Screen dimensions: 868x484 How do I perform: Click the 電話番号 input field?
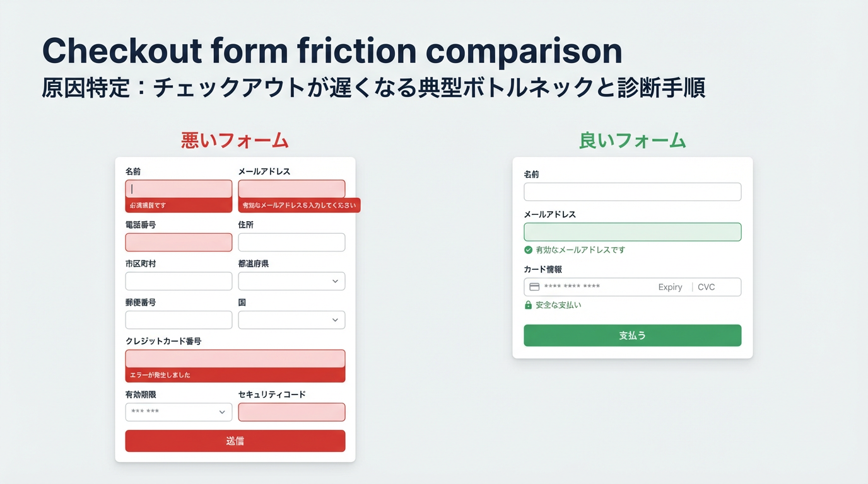[x=179, y=242]
